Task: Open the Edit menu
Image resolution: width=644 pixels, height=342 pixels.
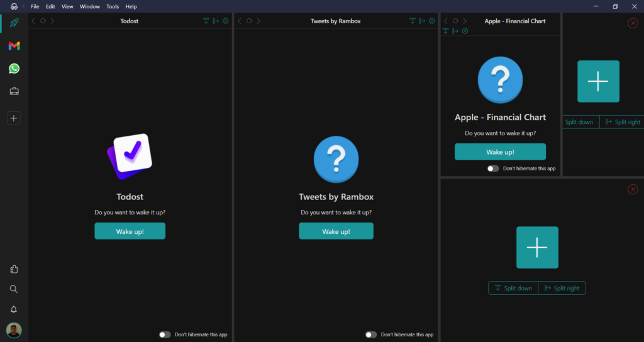Action: point(50,6)
